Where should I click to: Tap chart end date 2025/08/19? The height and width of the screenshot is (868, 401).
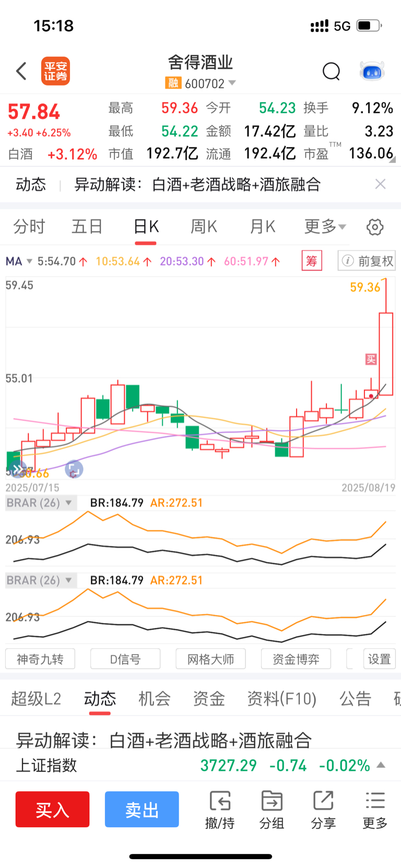pos(369,487)
